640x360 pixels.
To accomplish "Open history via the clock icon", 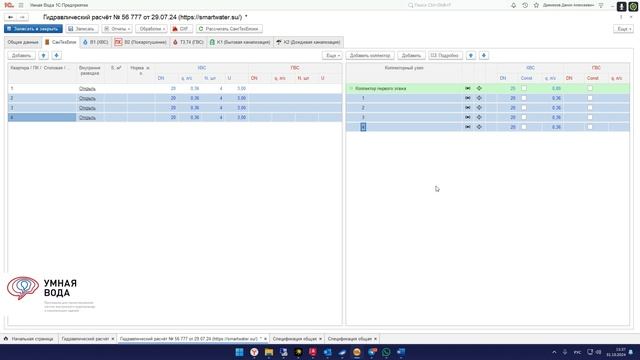I will (x=525, y=5).
